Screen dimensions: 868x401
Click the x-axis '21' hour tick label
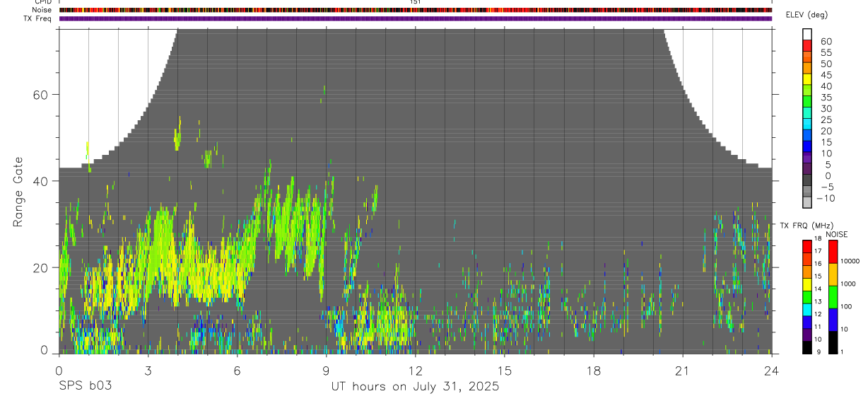click(683, 370)
